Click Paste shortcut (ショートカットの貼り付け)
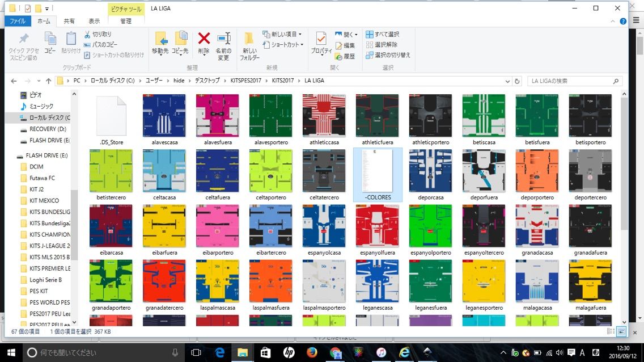Viewport: 644px width, 362px height. 114,54
